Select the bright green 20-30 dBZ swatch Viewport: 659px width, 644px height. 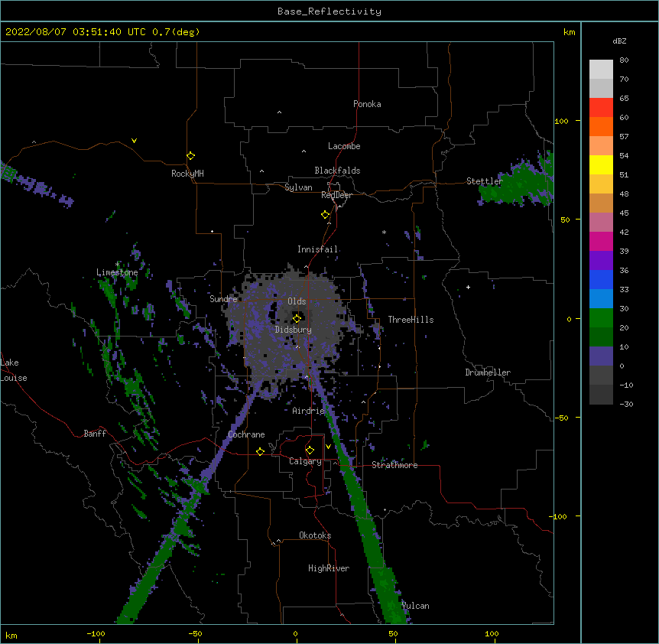click(x=601, y=318)
